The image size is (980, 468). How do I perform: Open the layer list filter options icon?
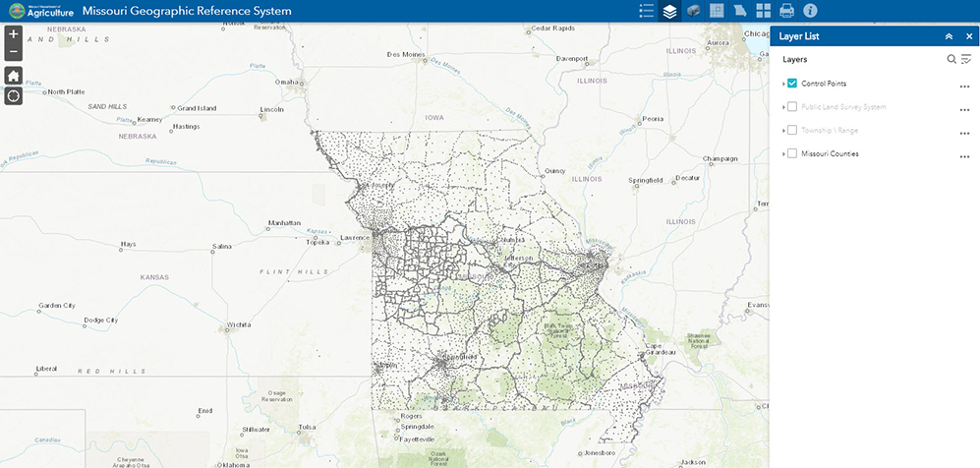pyautogui.click(x=965, y=59)
